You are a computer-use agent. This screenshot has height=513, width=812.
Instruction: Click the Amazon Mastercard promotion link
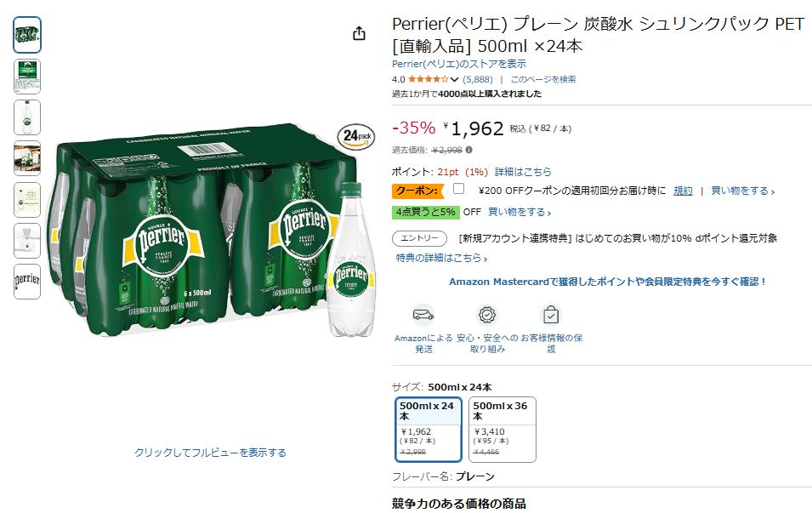click(608, 282)
